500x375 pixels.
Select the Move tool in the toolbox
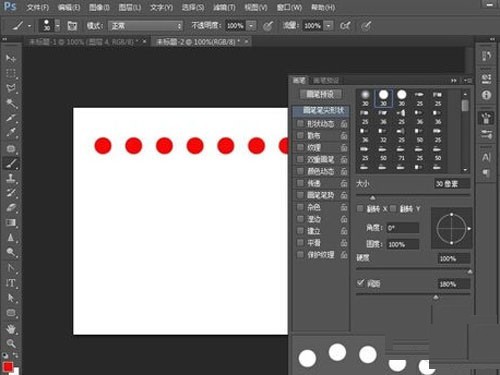[11, 58]
